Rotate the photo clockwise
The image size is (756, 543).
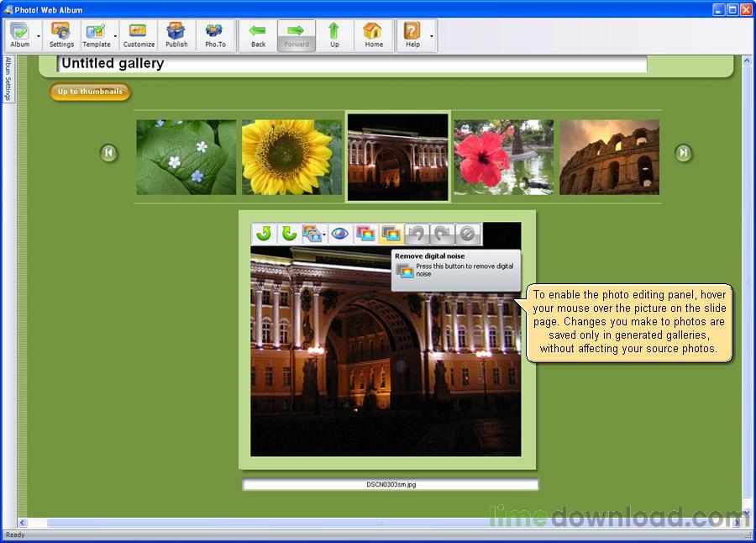(289, 234)
